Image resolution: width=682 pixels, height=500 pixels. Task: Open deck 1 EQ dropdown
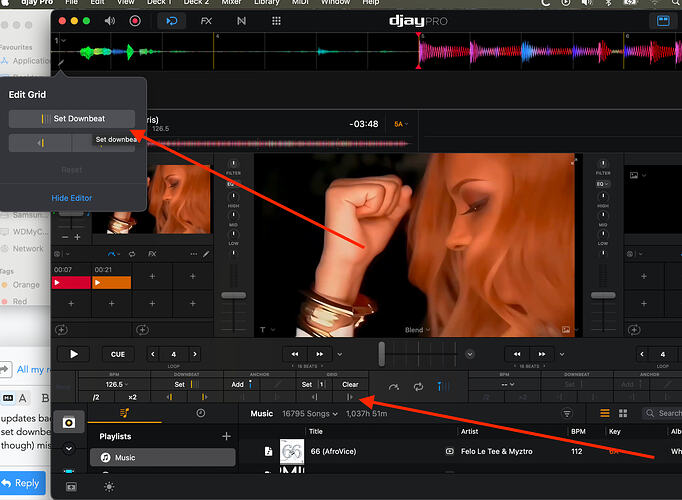[x=231, y=184]
